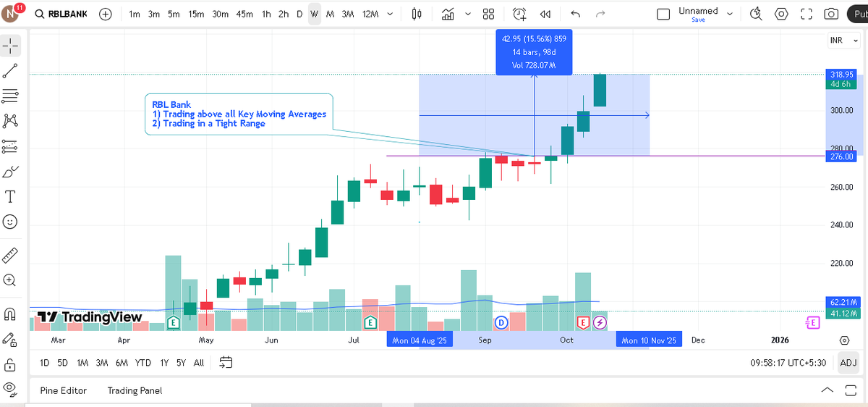Undo the last chart action
This screenshot has height=407, width=868.
[x=575, y=14]
